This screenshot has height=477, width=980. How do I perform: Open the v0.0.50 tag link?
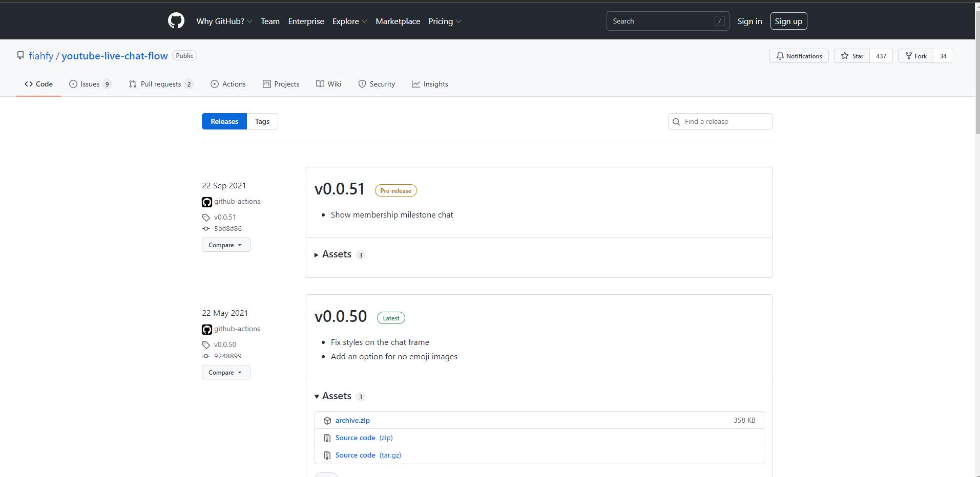point(225,344)
